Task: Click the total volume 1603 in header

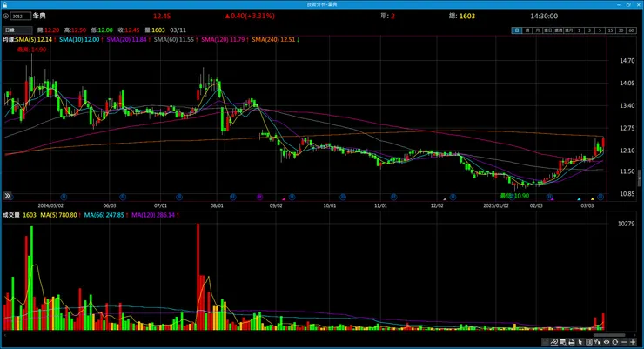Action: tap(467, 16)
